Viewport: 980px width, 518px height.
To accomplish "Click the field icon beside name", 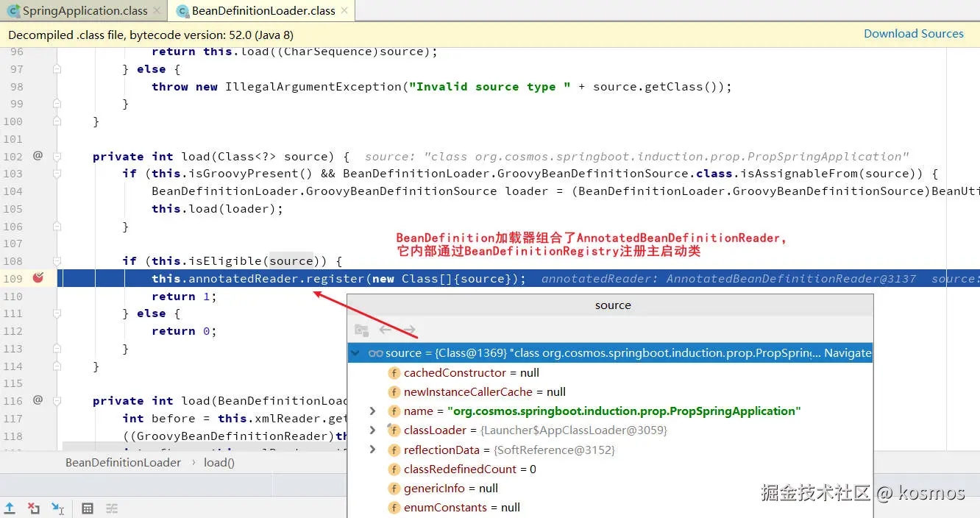I will click(x=394, y=411).
